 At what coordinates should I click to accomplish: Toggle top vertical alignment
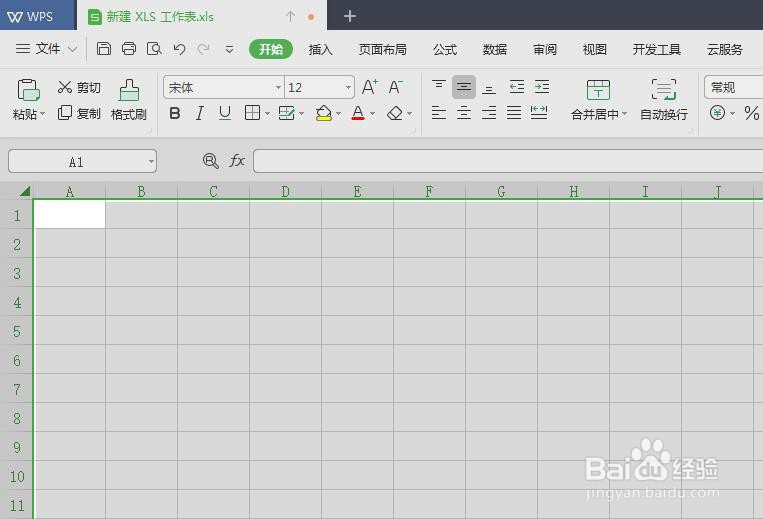[439, 86]
